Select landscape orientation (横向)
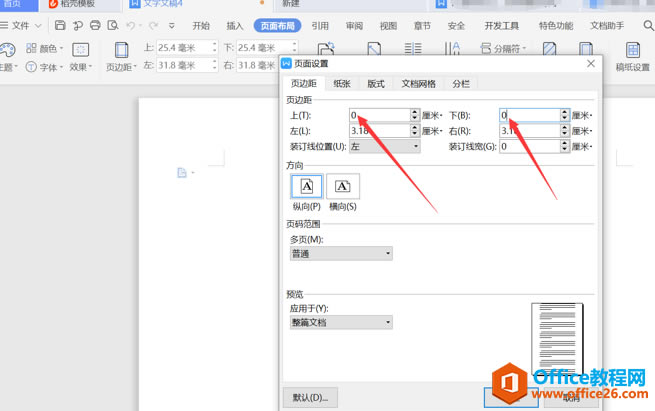 pos(343,186)
